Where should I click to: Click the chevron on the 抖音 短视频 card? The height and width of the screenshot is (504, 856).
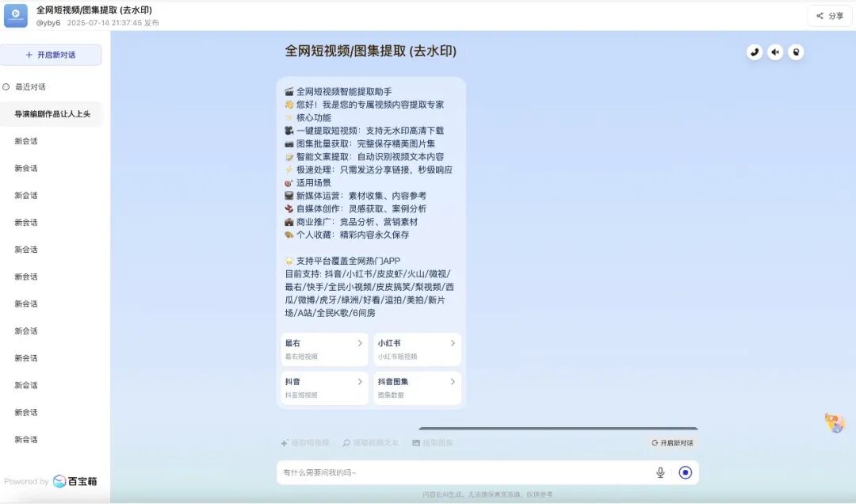pos(360,382)
